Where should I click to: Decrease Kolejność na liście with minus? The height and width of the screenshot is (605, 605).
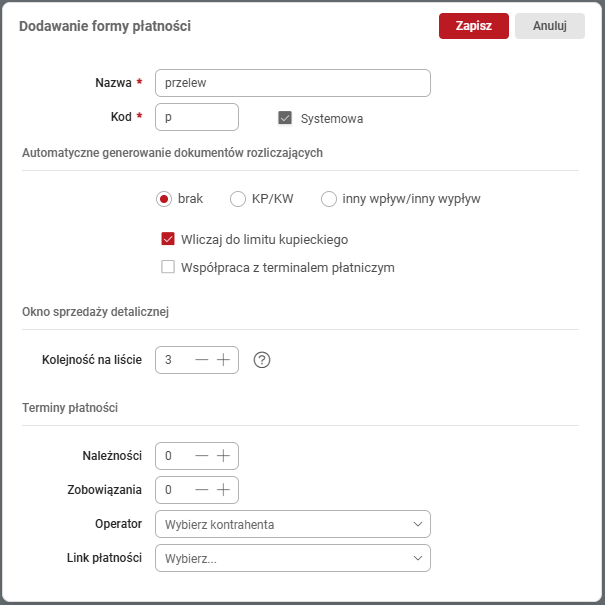pos(202,360)
